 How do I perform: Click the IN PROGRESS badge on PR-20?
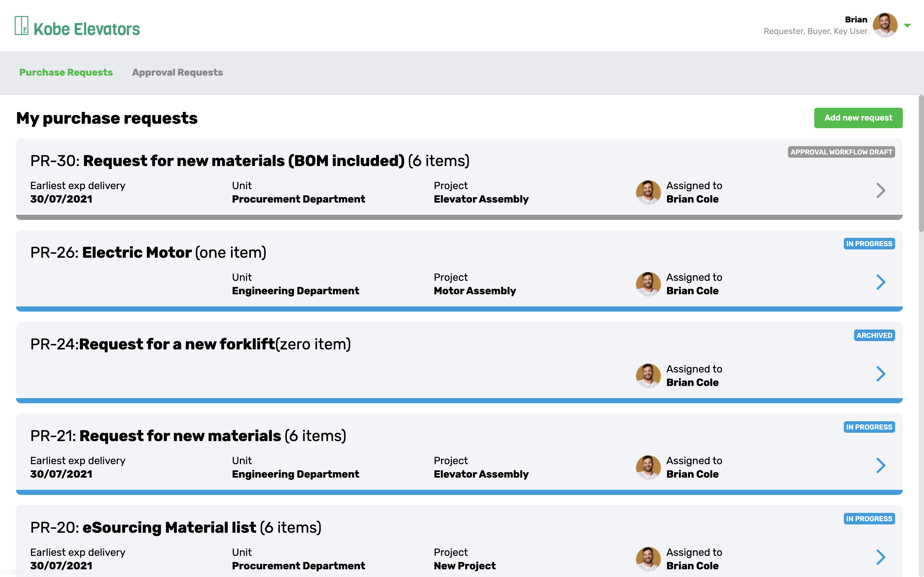click(x=869, y=519)
